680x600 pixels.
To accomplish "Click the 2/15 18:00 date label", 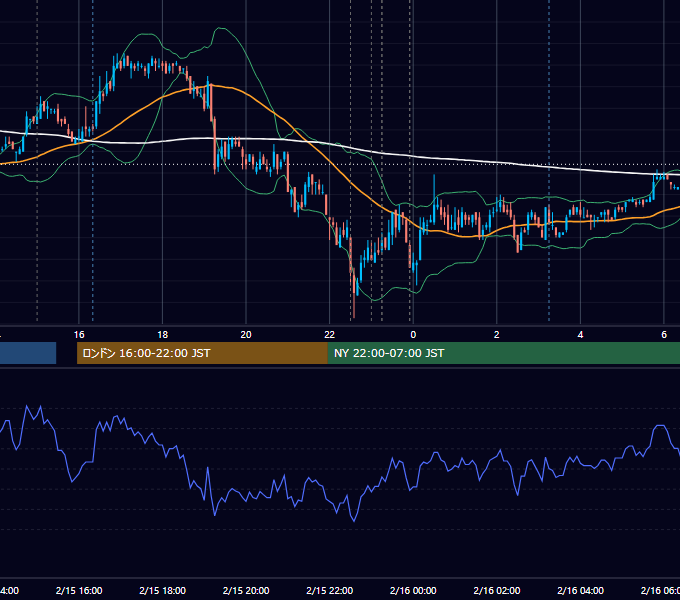I will pos(163,590).
